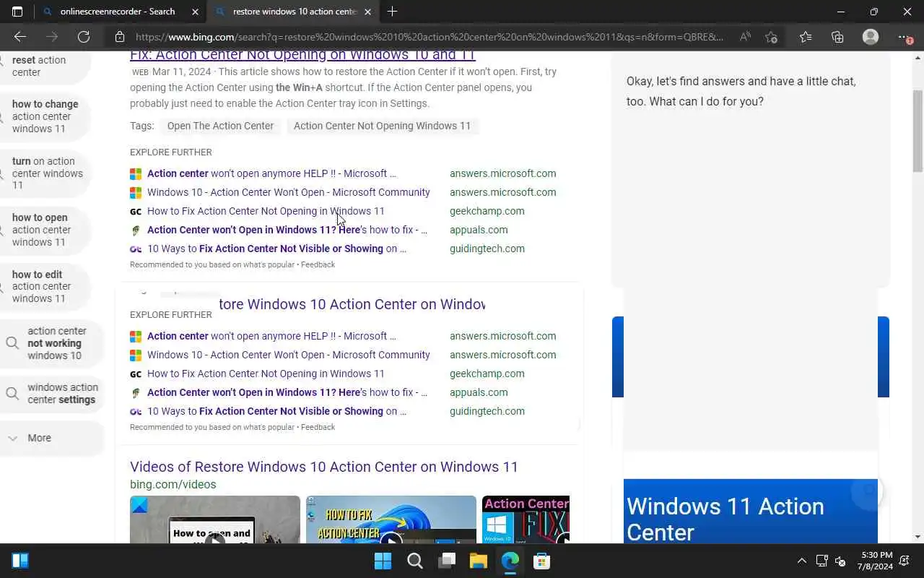Screen dimensions: 924x578
Task: Refresh the current page
Action: [x=84, y=37]
